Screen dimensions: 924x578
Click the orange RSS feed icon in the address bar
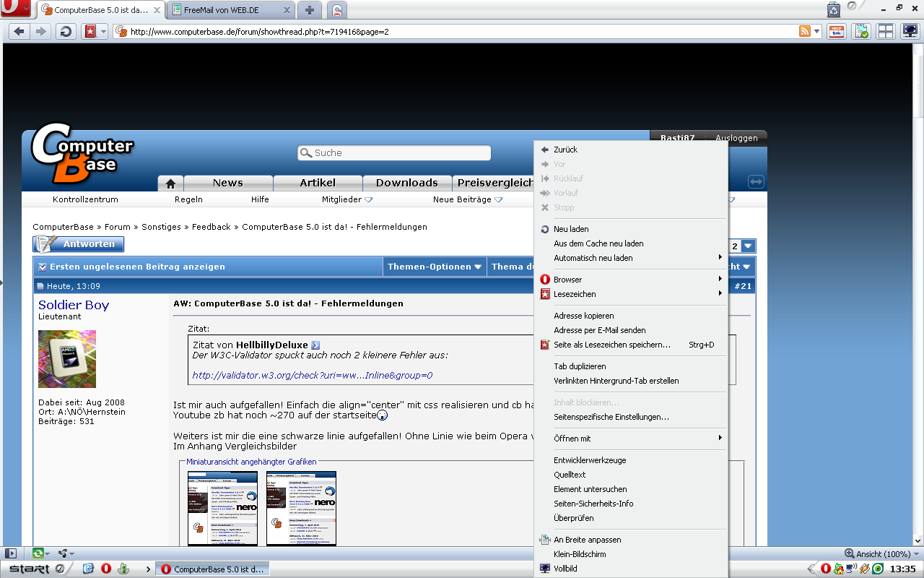[x=804, y=31]
